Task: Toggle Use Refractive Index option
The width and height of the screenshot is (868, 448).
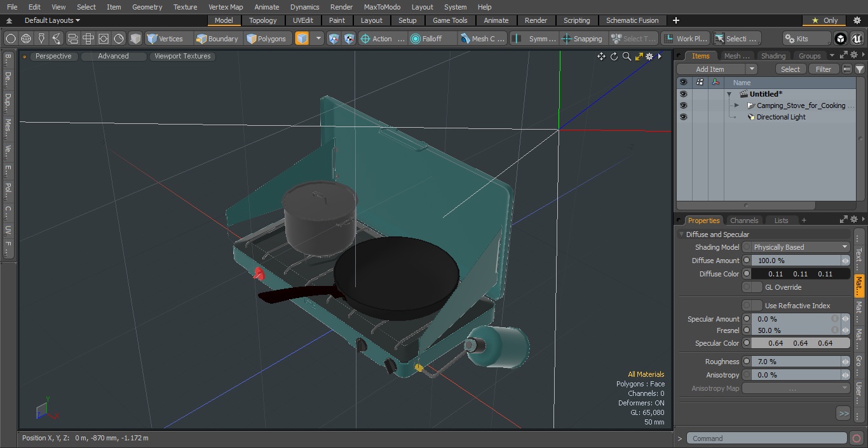Action: pyautogui.click(x=752, y=306)
